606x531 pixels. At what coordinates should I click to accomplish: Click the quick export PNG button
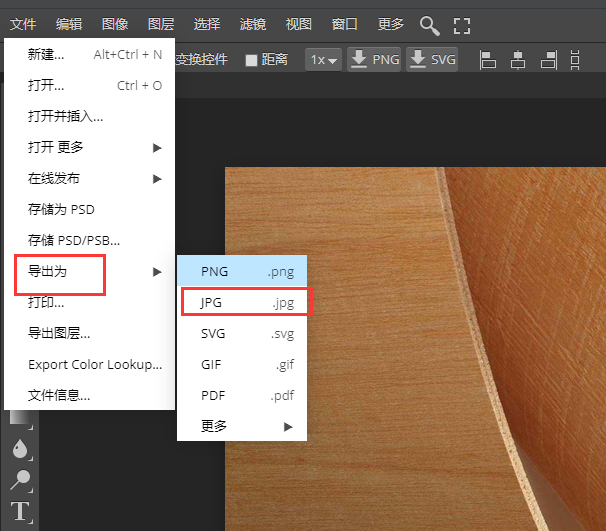pyautogui.click(x=374, y=60)
